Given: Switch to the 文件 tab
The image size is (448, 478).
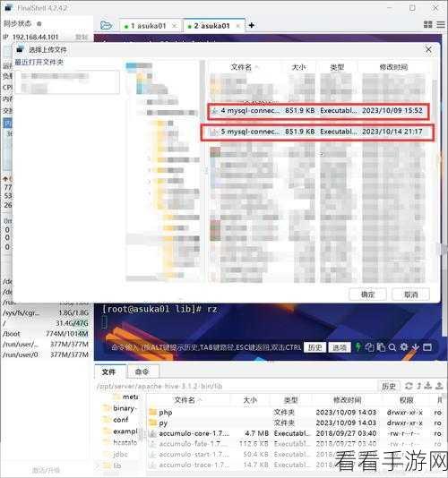Looking at the screenshot, I should [x=108, y=371].
